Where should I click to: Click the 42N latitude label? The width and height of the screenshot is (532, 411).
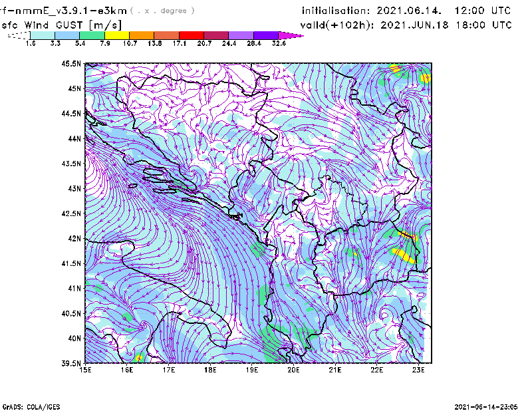click(74, 239)
